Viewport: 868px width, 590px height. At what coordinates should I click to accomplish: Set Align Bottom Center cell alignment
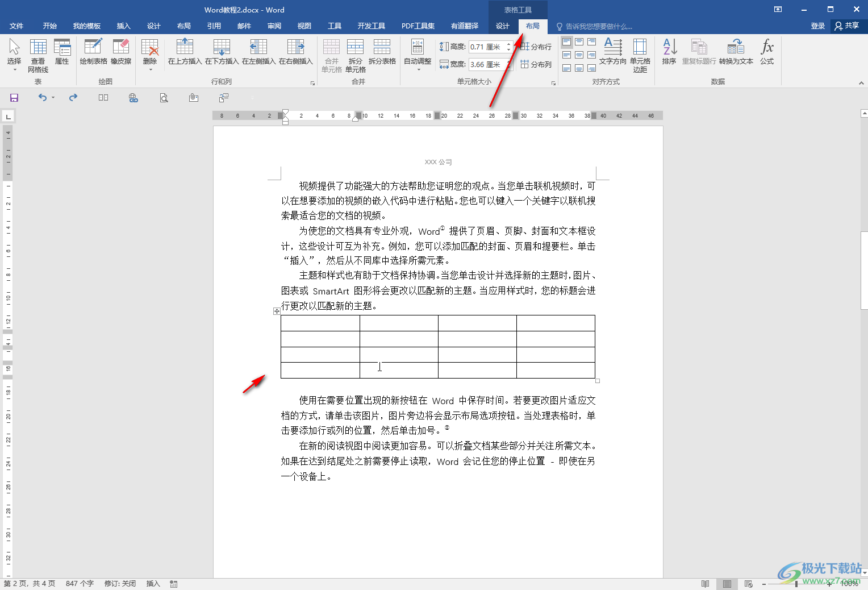click(x=579, y=68)
